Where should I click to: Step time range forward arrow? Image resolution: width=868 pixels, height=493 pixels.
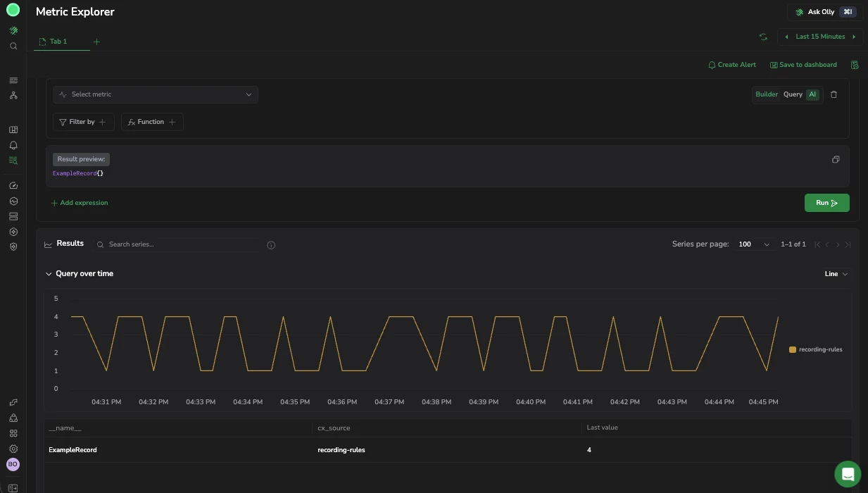click(854, 37)
